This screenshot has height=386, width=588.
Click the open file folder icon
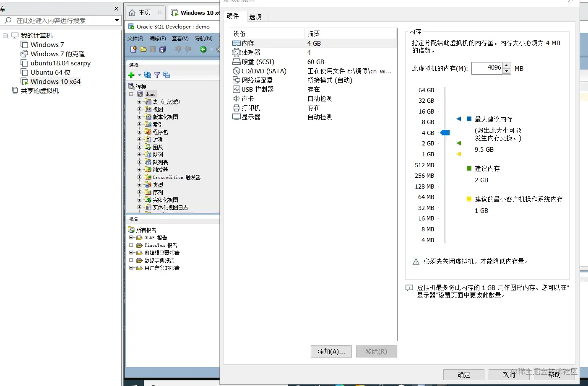143,49
